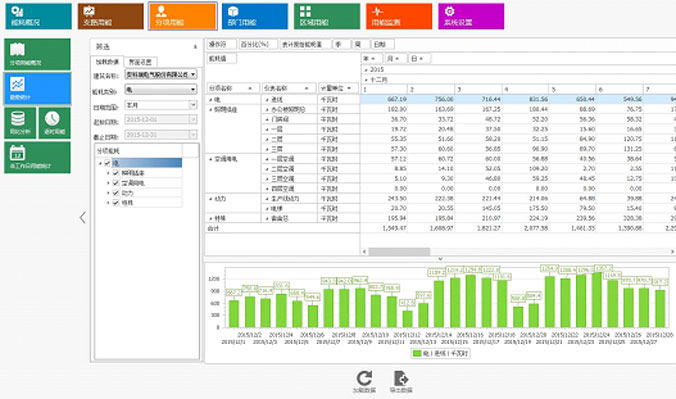Open the purple system settings gear tile

pos(471,16)
